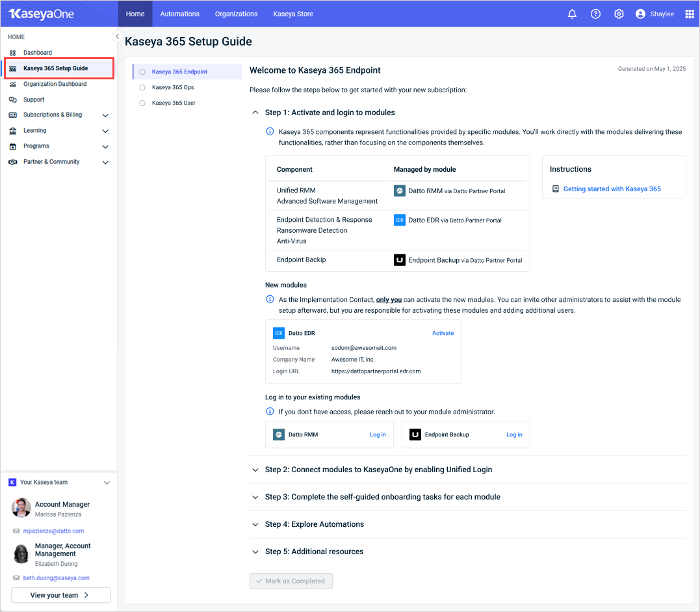This screenshot has height=612, width=700.
Task: Click the KaseyaOne logo
Action: (42, 14)
